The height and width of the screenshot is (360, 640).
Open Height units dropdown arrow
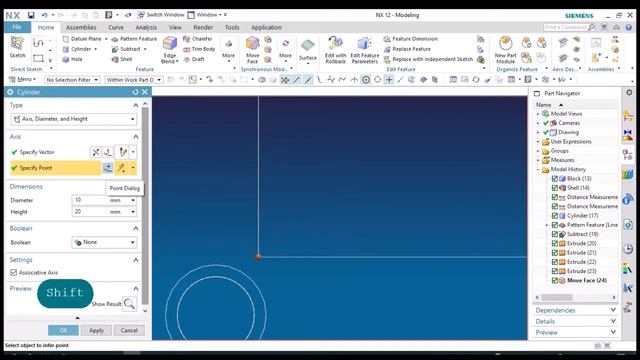133,212
